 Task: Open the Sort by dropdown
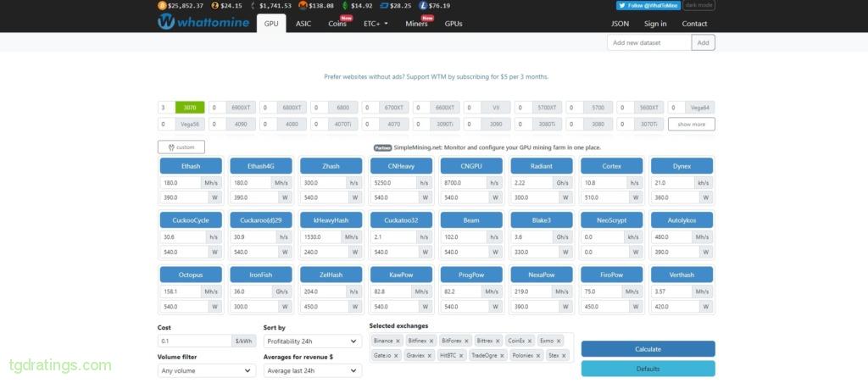click(x=313, y=341)
